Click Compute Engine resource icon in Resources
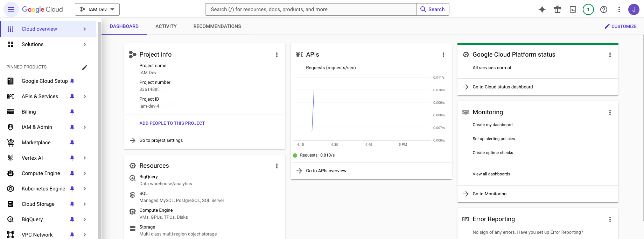644x239 pixels. [x=133, y=212]
